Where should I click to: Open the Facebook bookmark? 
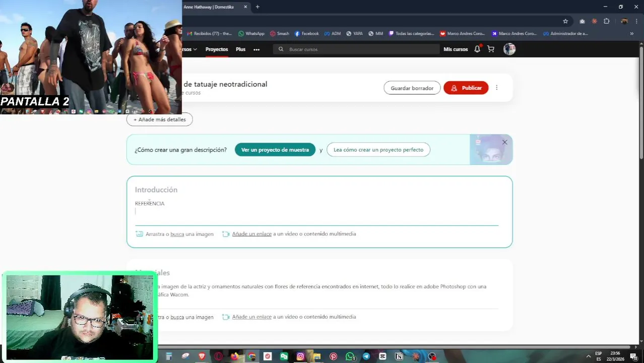coord(306,34)
